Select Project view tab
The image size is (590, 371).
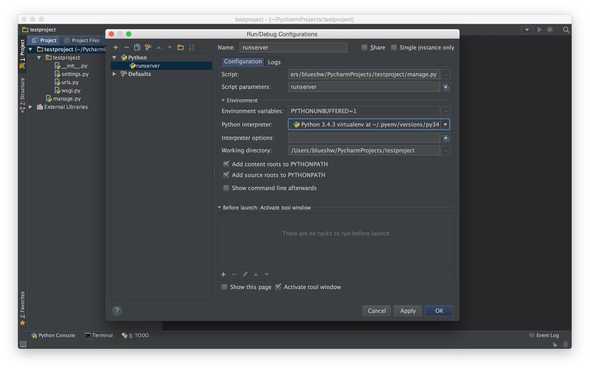point(45,40)
